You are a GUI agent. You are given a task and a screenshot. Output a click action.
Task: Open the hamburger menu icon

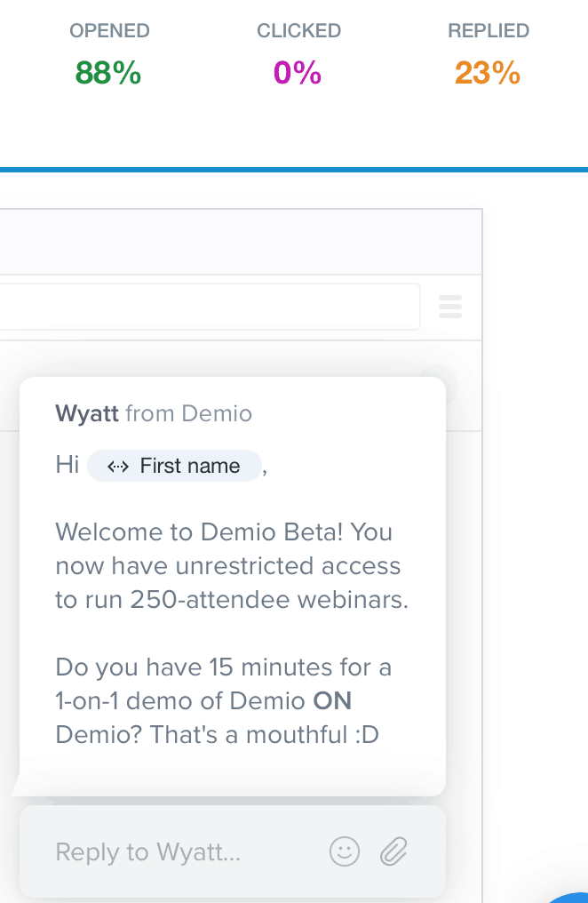(450, 307)
